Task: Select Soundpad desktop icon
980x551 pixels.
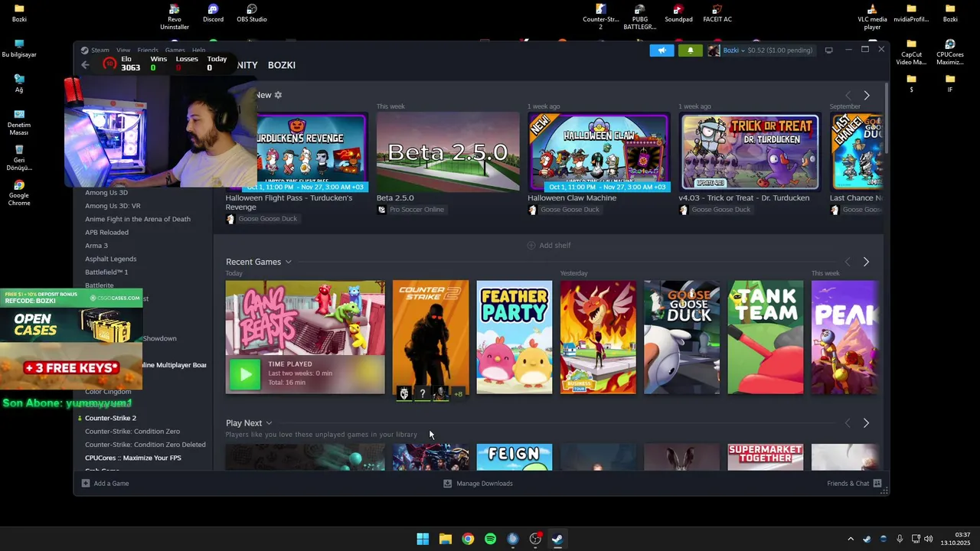Action: [678, 14]
